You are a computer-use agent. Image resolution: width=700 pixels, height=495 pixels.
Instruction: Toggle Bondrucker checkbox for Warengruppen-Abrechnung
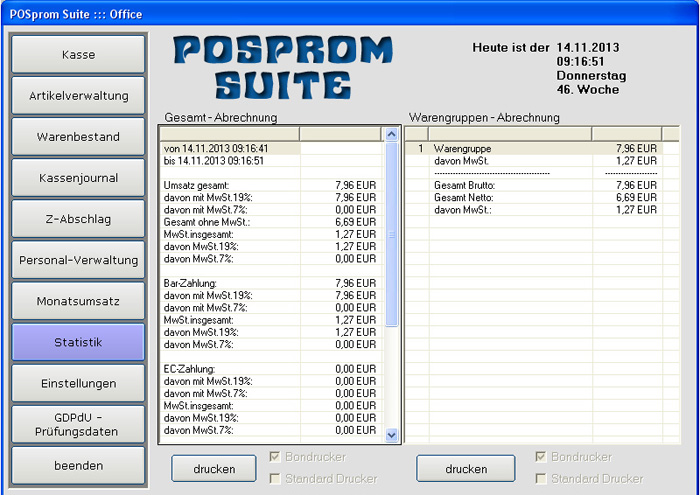click(541, 457)
